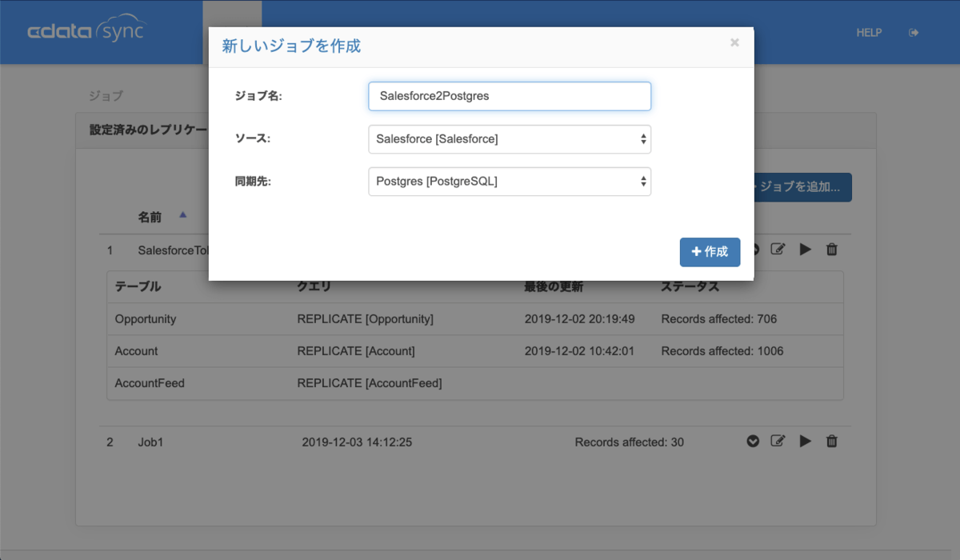960x560 pixels.
Task: Click the 作成 button
Action: point(710,252)
